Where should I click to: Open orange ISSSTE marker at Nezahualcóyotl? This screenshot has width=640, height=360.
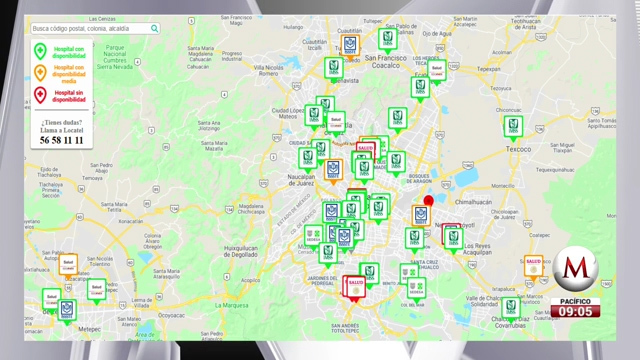(421, 216)
